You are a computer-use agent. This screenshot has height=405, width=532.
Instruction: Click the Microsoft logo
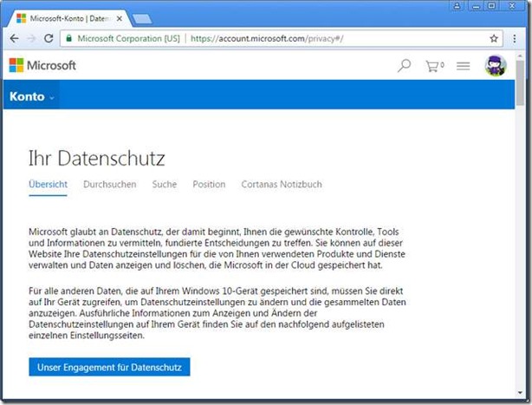(42, 65)
